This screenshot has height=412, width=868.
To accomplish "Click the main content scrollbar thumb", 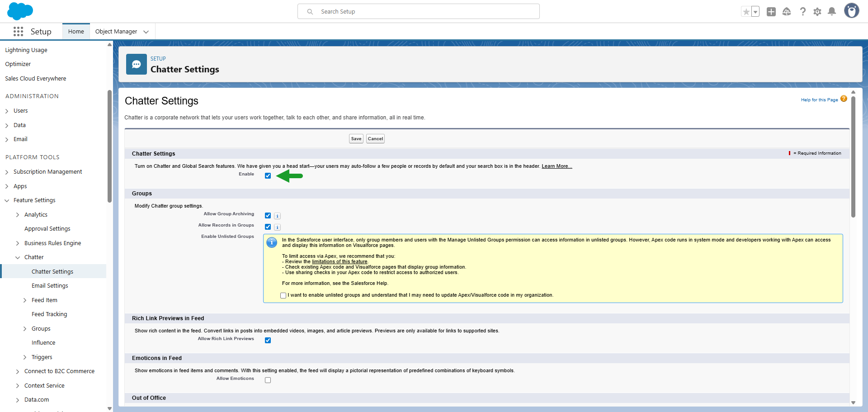I will click(853, 157).
